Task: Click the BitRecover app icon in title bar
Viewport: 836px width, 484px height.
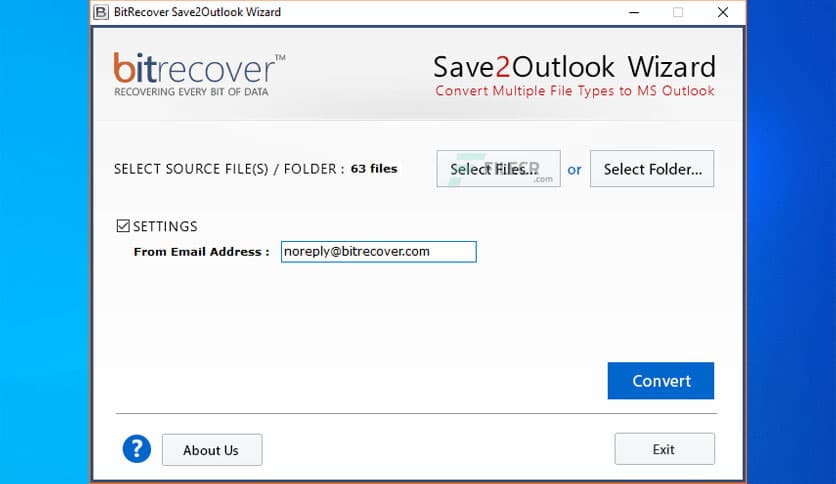Action: tap(101, 12)
